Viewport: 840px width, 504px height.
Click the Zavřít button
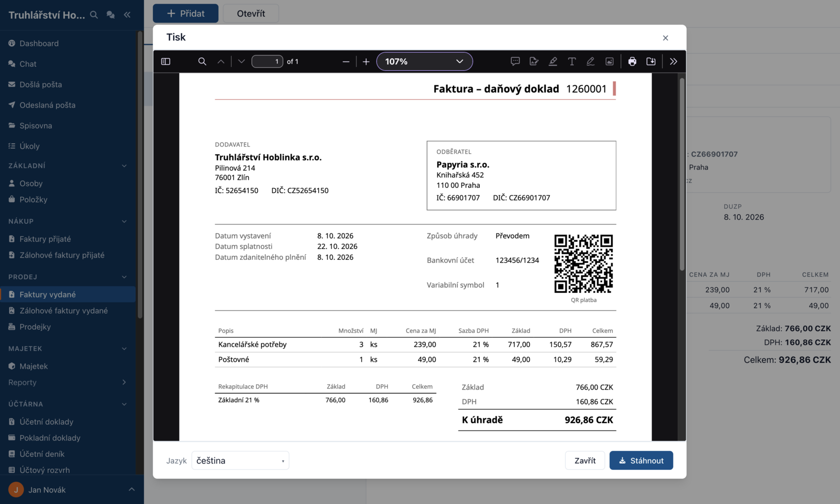pyautogui.click(x=585, y=460)
